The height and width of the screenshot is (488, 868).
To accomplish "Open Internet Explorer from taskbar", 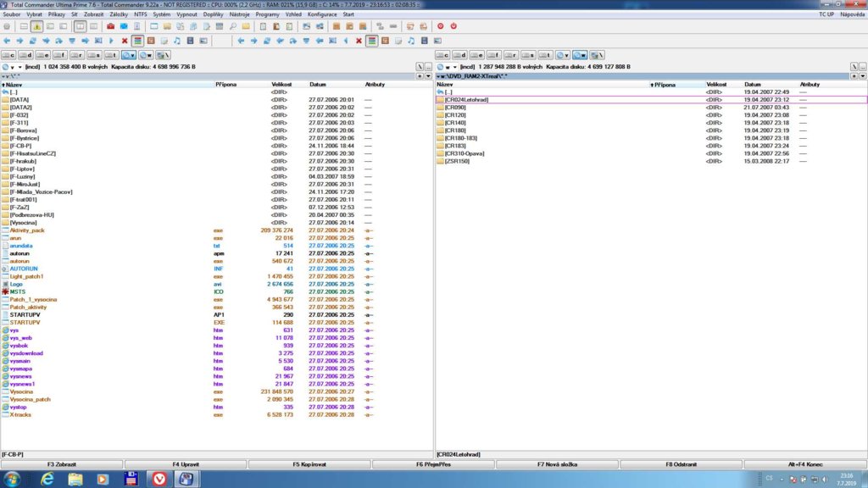I will (47, 479).
